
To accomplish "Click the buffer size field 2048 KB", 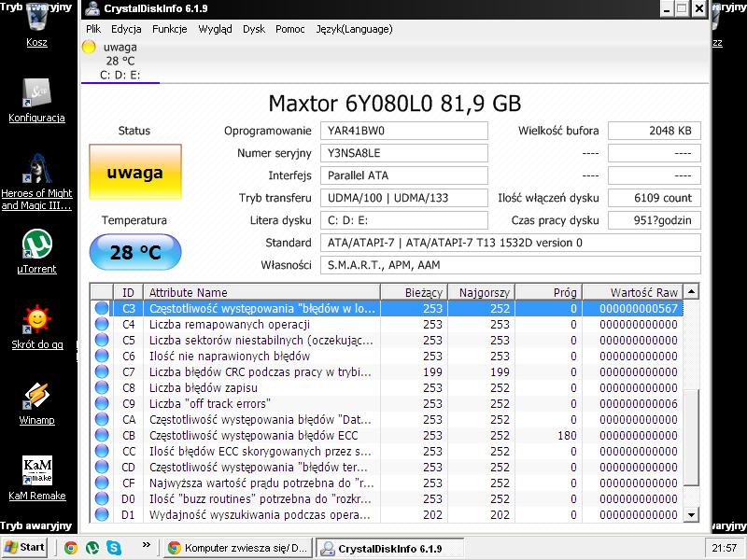I will coord(655,131).
